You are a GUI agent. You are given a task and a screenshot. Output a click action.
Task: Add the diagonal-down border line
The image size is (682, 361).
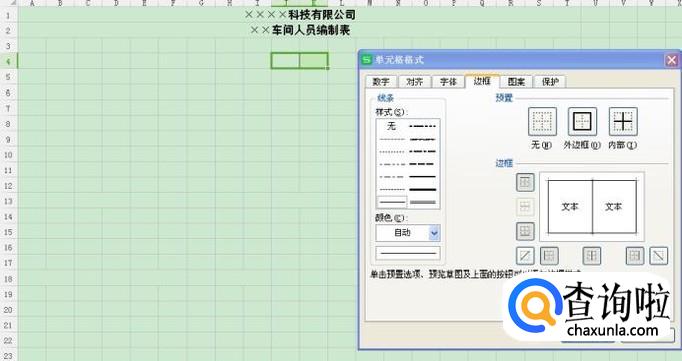point(659,256)
